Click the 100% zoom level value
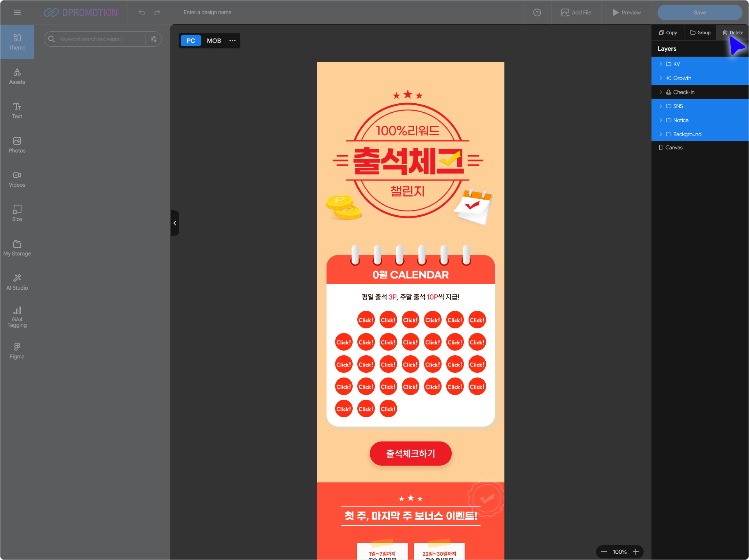749x560 pixels. tap(620, 552)
